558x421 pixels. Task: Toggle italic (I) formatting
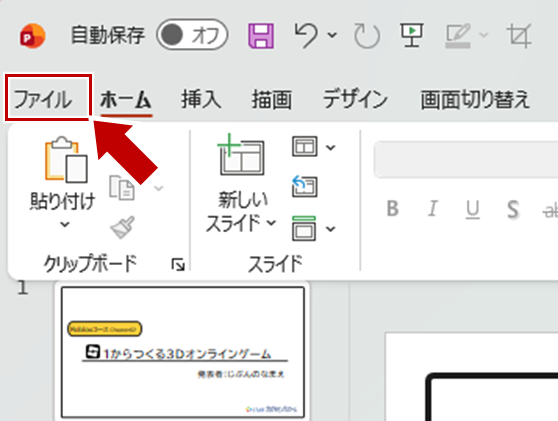[x=433, y=208]
